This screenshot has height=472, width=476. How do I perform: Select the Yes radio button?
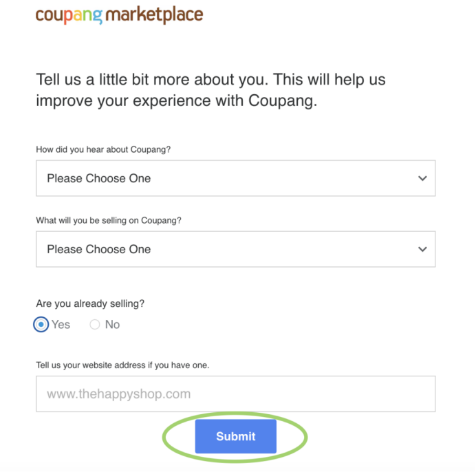click(x=41, y=324)
